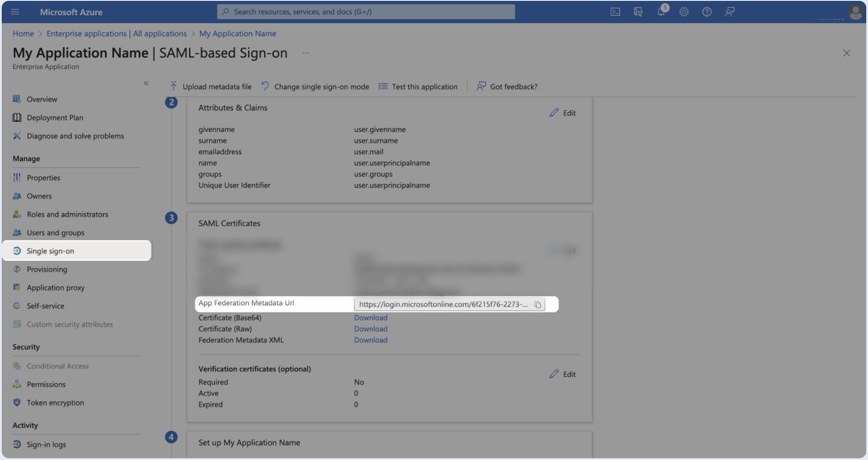The image size is (868, 460).
Task: Go to Provisioning in sidebar
Action: [47, 270]
